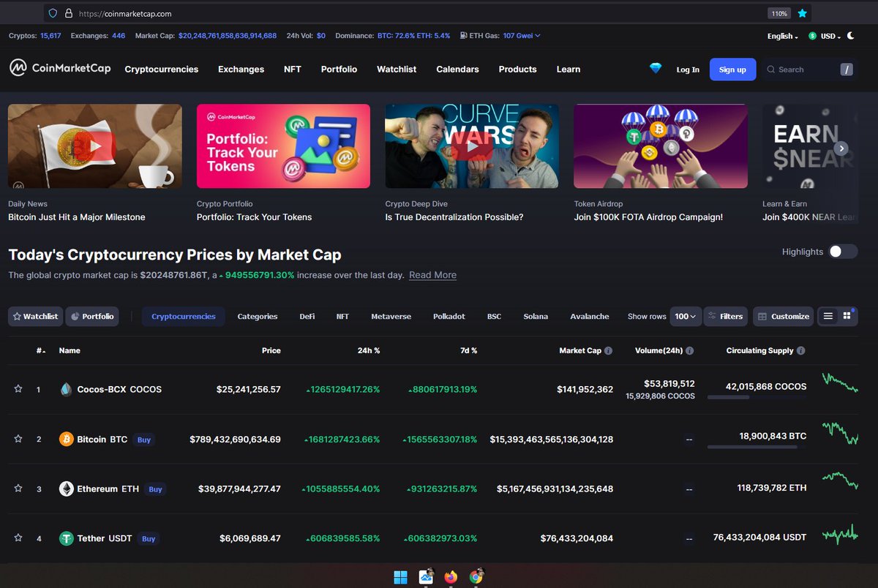Star Bitcoin to watchlist
Viewport: 878px width, 588px height.
point(18,439)
